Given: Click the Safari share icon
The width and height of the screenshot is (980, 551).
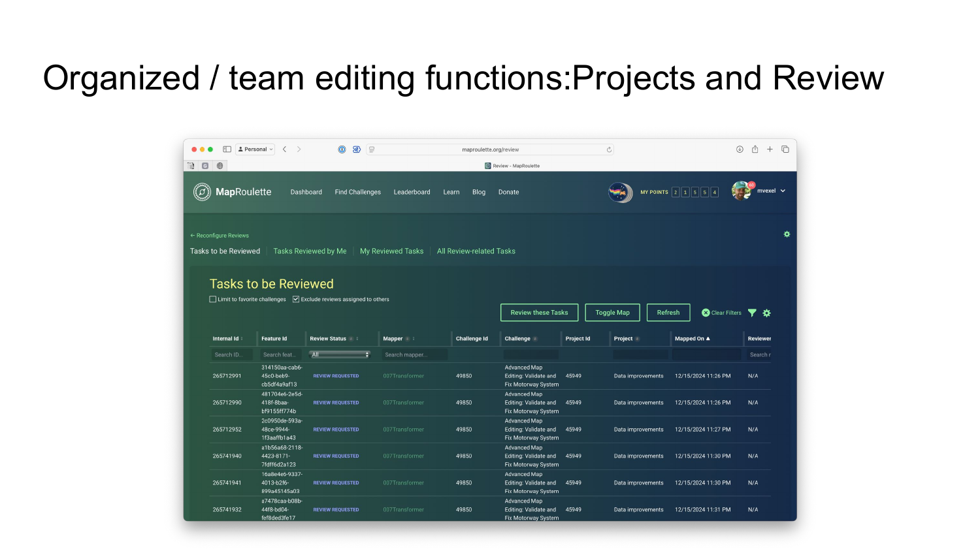Looking at the screenshot, I should [755, 149].
